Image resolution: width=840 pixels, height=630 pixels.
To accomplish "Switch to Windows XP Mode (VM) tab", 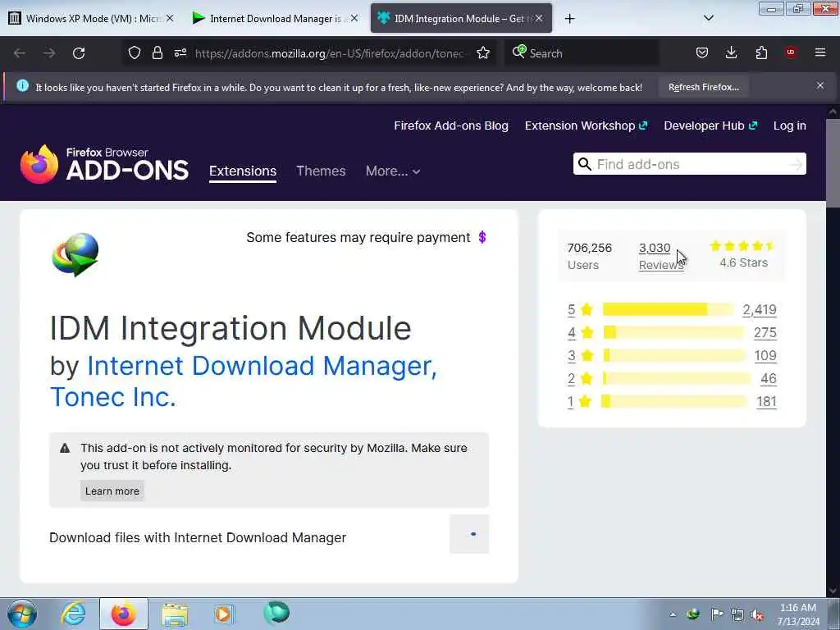I will (x=92, y=19).
